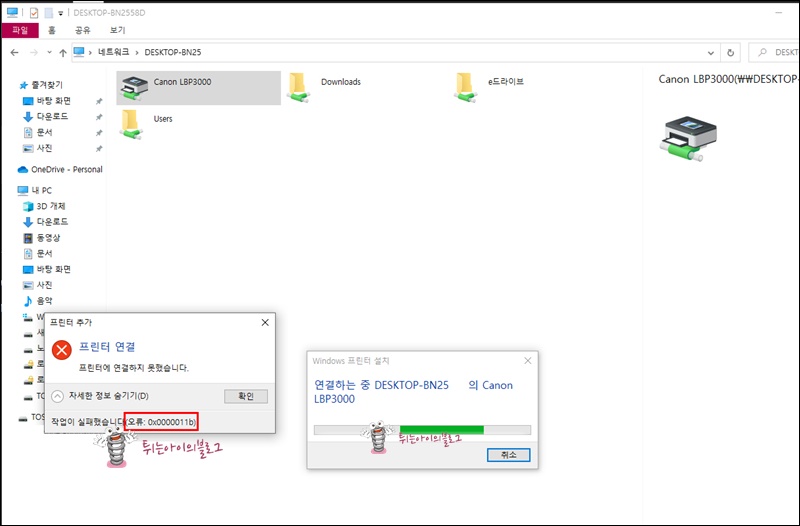800x526 pixels.
Task: Select the Canon LBP3000 shared printer icon
Action: [134, 88]
